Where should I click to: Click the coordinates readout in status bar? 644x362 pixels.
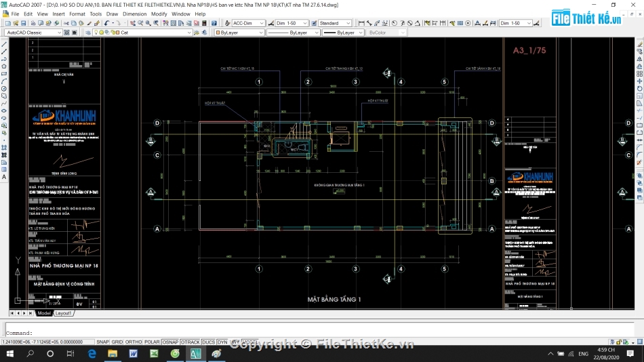(x=47, y=342)
